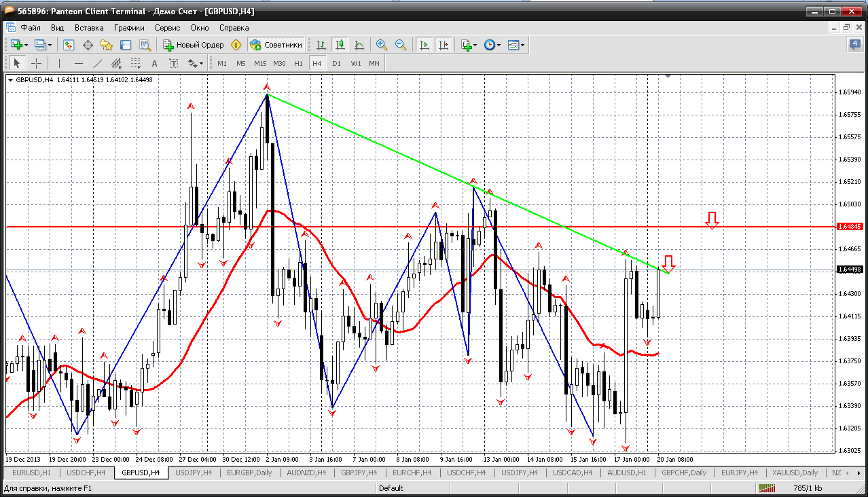Switch to the XAUUSD,Daily chart tab

[794, 473]
